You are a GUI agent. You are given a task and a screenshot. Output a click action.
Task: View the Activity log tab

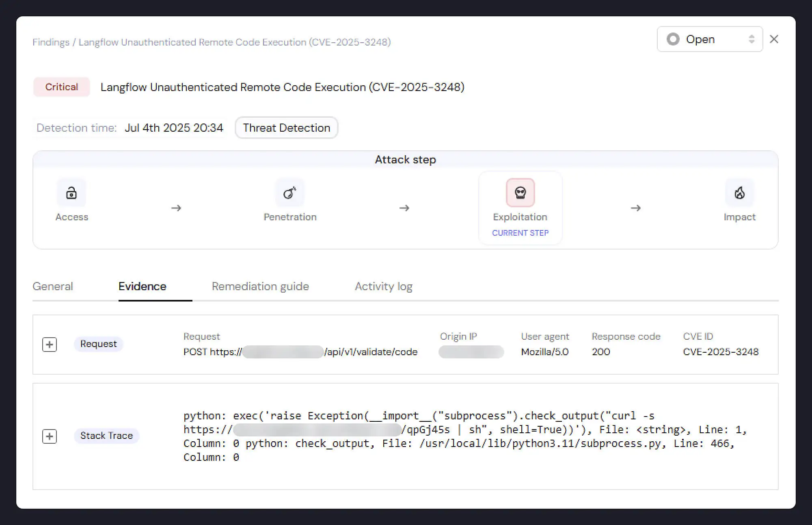click(383, 286)
